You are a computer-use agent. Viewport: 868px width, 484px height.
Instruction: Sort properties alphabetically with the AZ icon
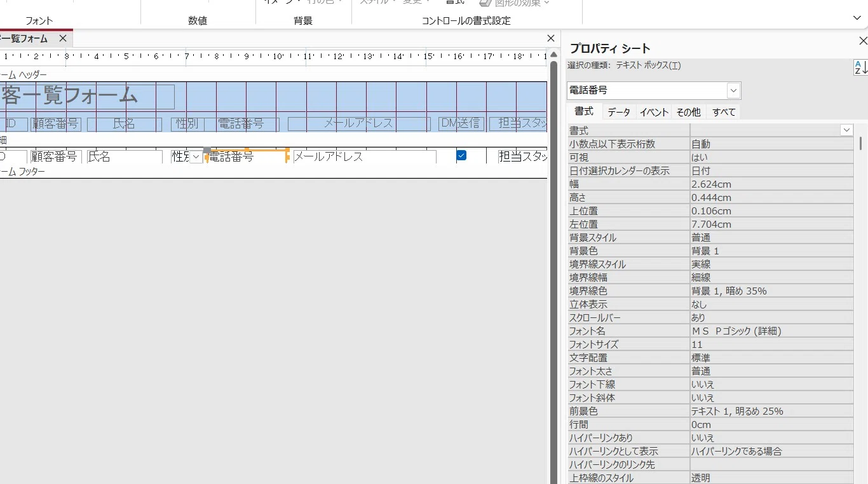point(860,67)
